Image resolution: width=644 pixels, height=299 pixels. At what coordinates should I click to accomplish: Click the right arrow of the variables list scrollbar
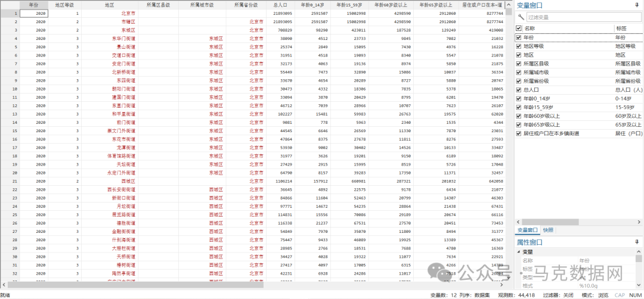(x=639, y=222)
